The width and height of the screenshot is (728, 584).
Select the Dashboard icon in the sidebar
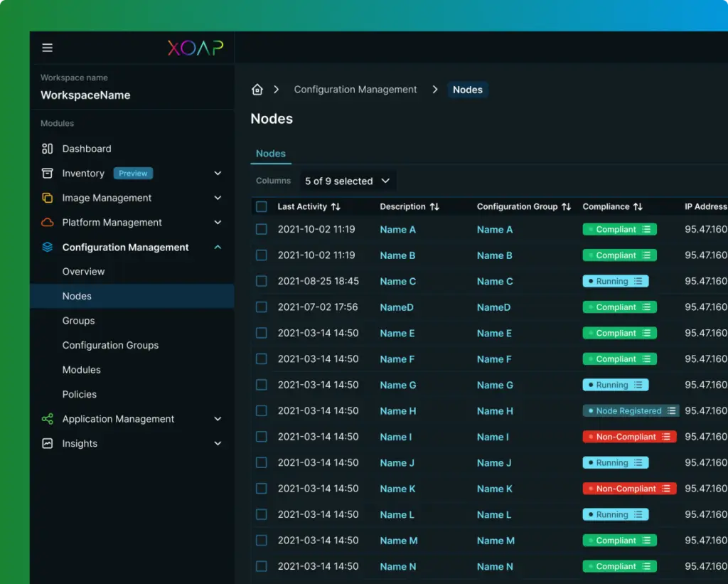pyautogui.click(x=47, y=148)
